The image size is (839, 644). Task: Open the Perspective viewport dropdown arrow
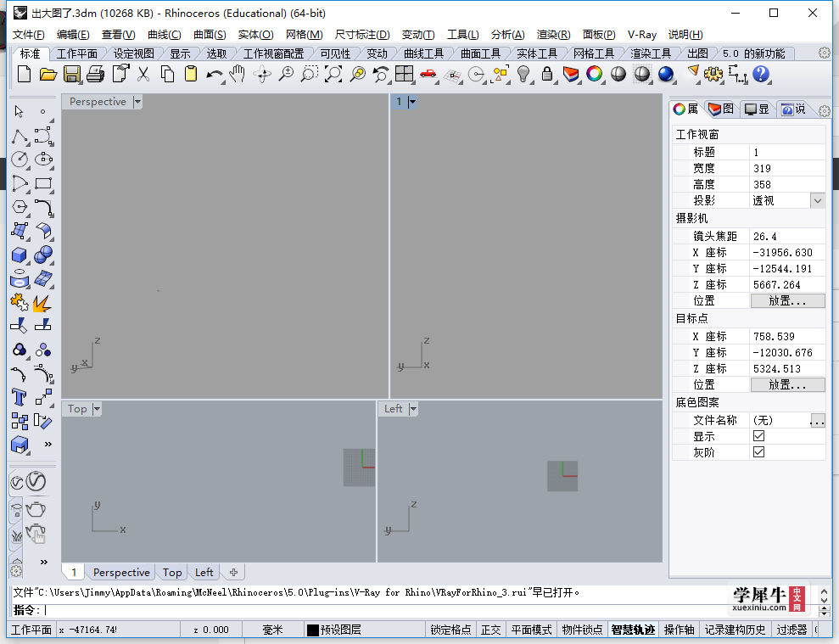tap(137, 102)
